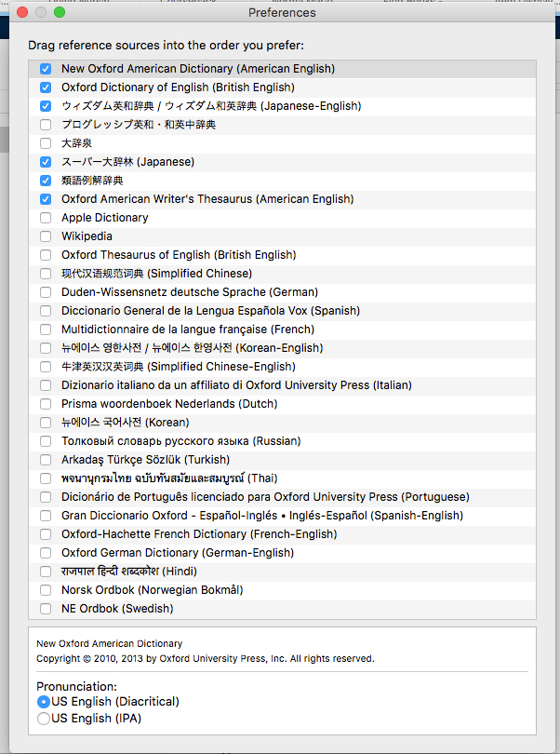Select 'Oxford American Writer's Thesaurus' row text

[x=207, y=199]
